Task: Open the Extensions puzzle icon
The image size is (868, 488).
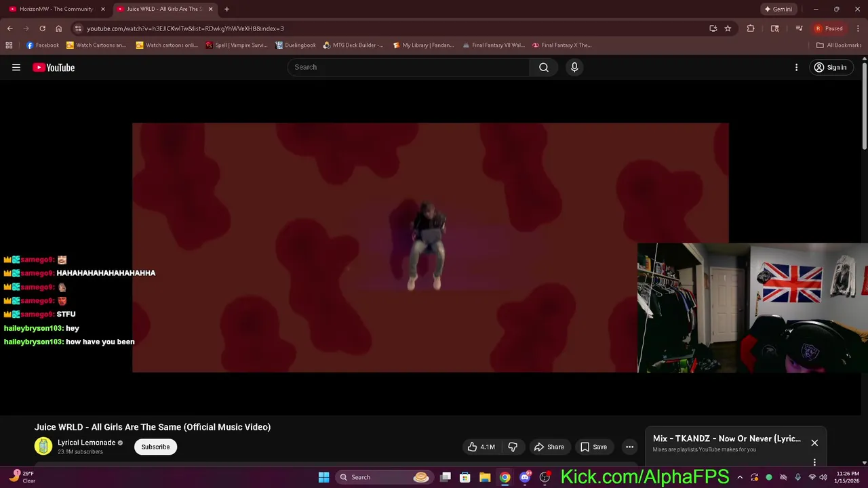Action: 751,28
